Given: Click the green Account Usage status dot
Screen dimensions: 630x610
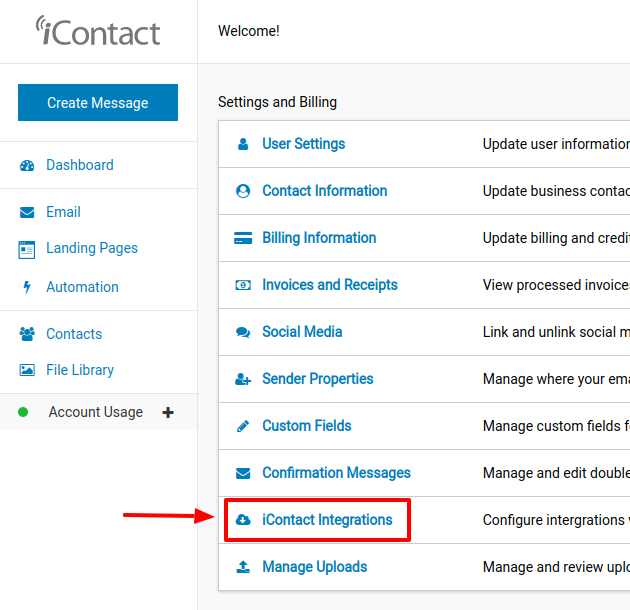Looking at the screenshot, I should click(x=23, y=412).
